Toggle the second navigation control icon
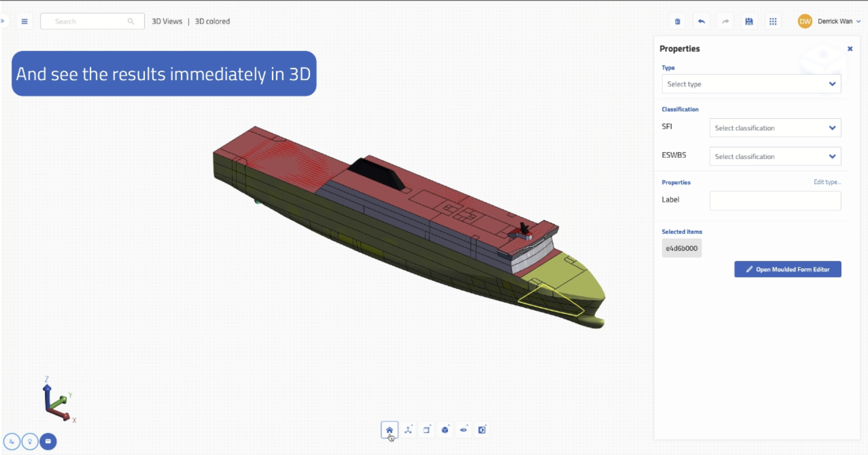 408,429
